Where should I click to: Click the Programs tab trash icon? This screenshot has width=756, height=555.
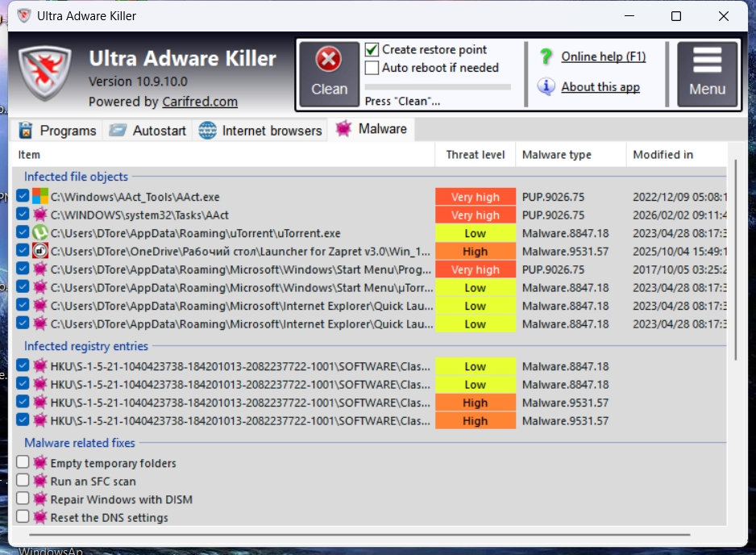pos(25,131)
